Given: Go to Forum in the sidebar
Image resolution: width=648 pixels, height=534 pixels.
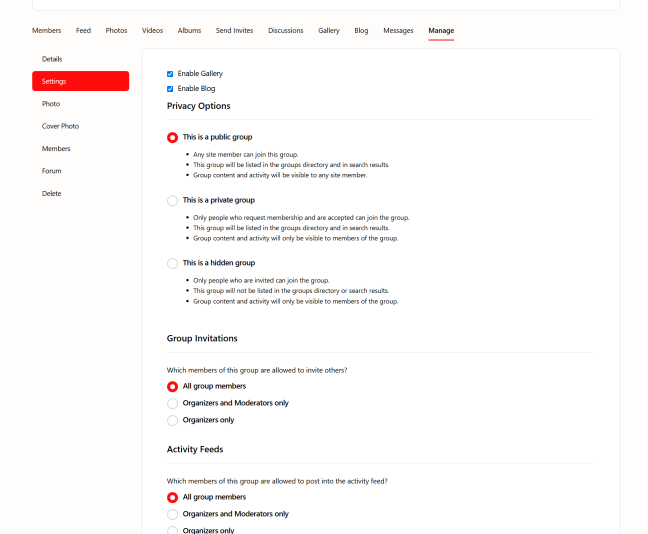Looking at the screenshot, I should pyautogui.click(x=51, y=171).
